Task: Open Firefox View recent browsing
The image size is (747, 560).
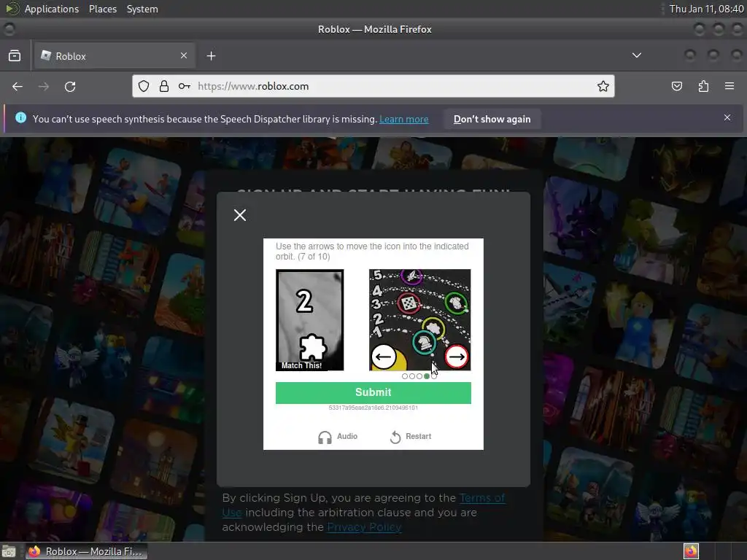Action: coord(15,55)
